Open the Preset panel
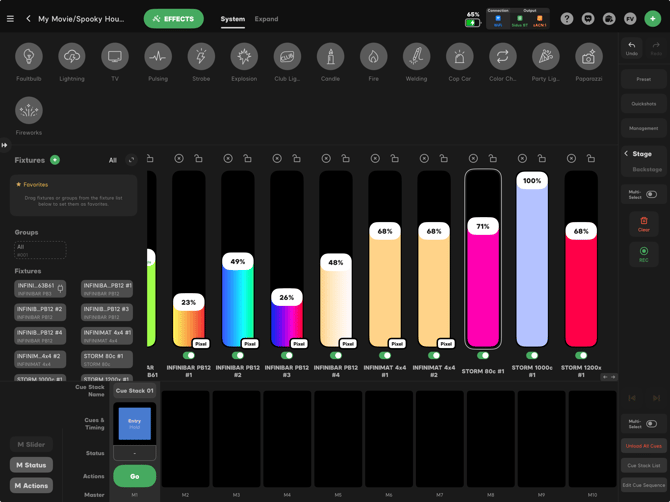The width and height of the screenshot is (670, 502). tap(644, 79)
